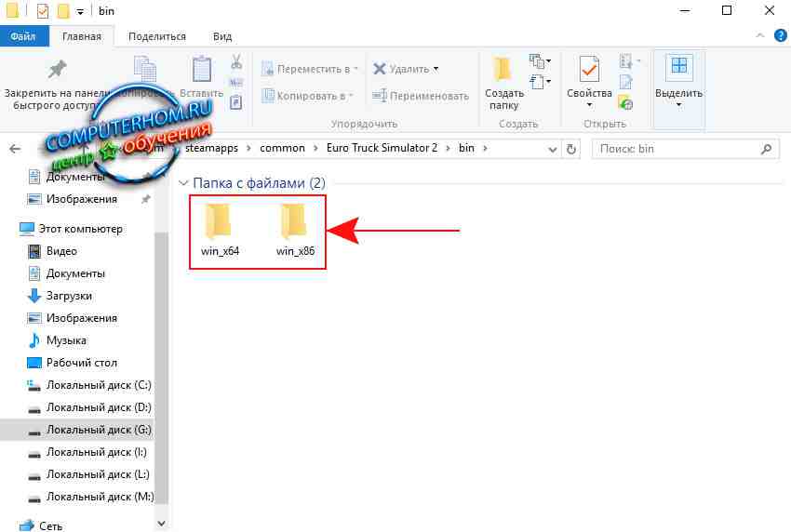The image size is (791, 532).
Task: Click the search magnifier icon
Action: pos(766,148)
